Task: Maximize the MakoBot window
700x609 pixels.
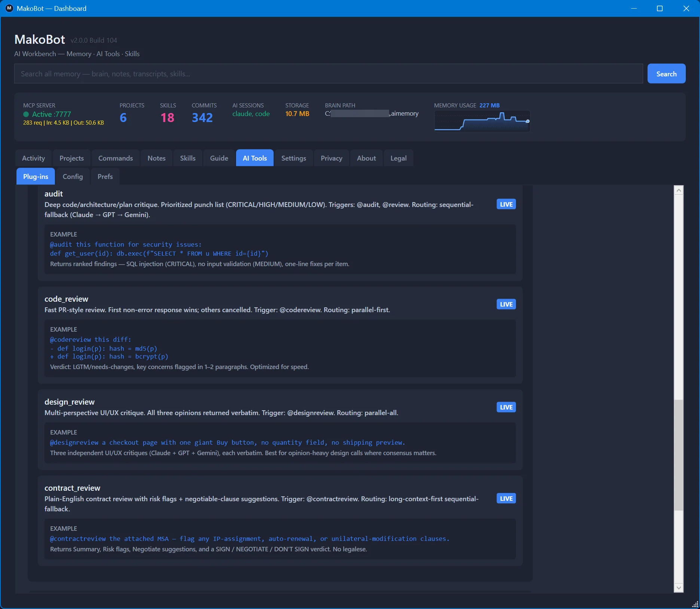Action: 660,8
